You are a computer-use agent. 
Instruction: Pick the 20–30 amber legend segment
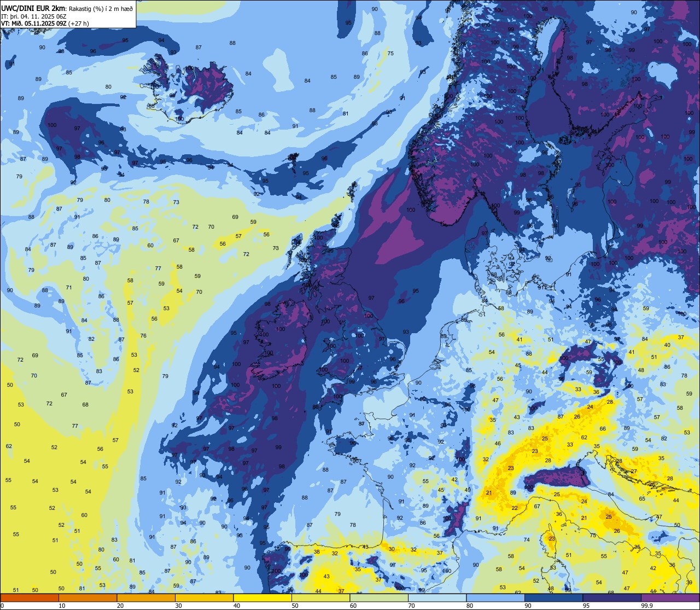[x=146, y=597]
